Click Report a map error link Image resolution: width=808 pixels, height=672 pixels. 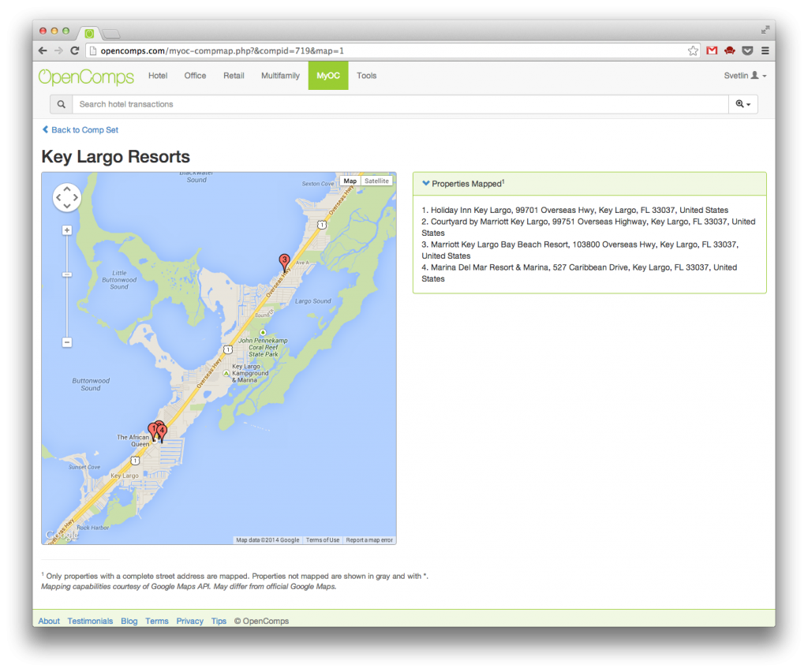(369, 540)
